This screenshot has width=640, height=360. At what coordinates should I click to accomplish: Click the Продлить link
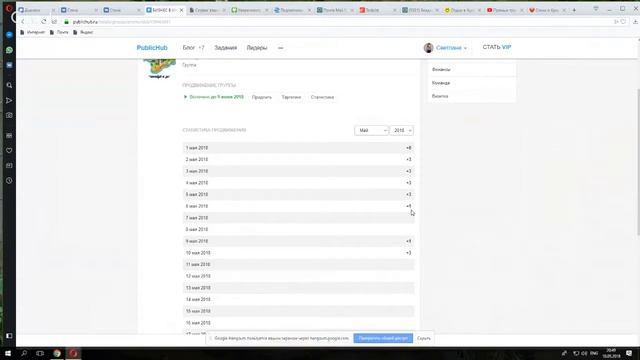pos(262,97)
